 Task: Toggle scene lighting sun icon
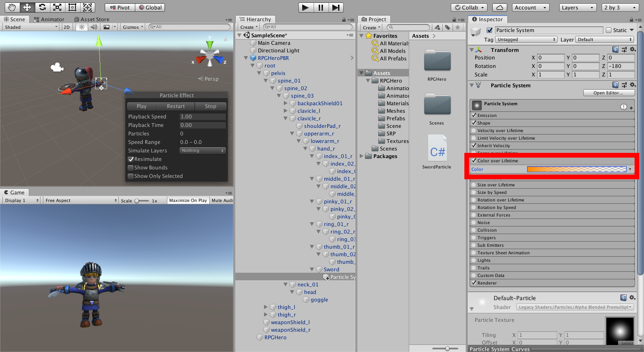(82, 27)
